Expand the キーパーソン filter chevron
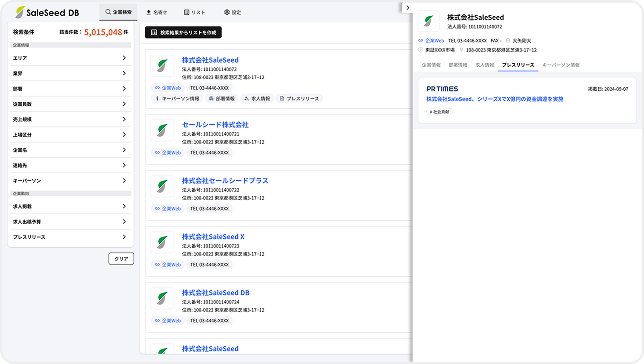Screen dimensions: 644x364 tap(124, 180)
